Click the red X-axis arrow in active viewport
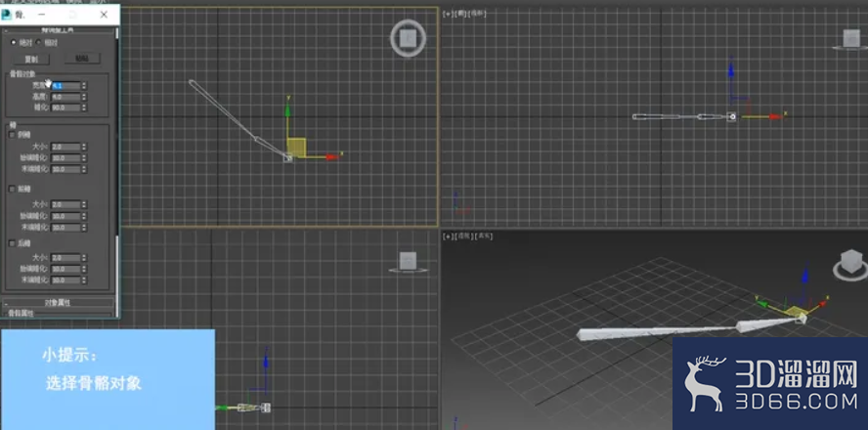The image size is (868, 430). (332, 157)
